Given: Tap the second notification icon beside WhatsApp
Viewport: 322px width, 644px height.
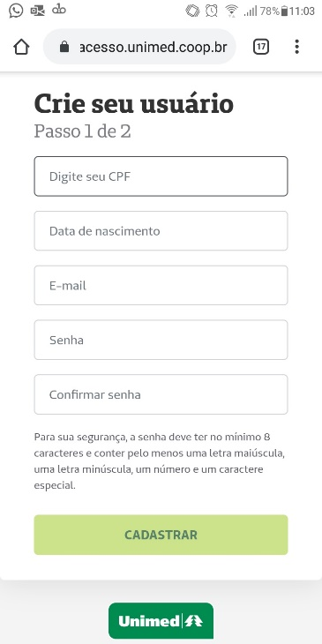Looking at the screenshot, I should [x=38, y=11].
